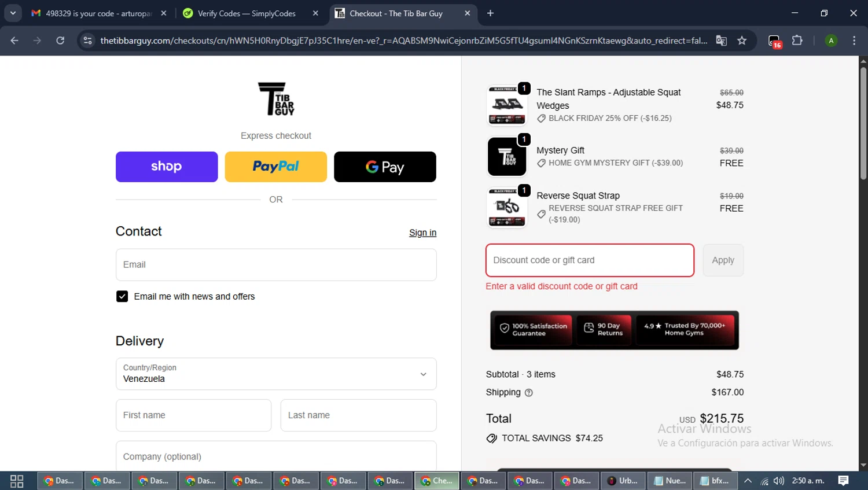Click the browser forward arrow
Viewport: 868px width, 490px height.
click(37, 40)
